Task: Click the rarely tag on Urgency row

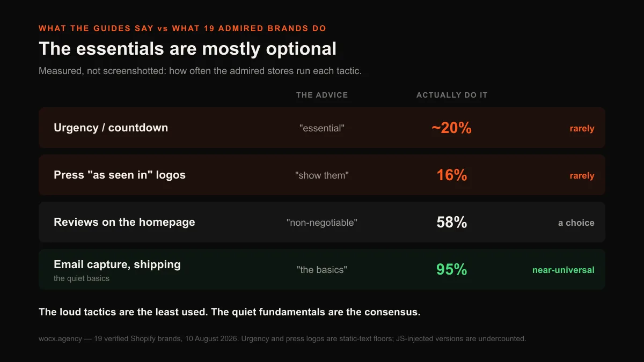Action: pos(582,129)
